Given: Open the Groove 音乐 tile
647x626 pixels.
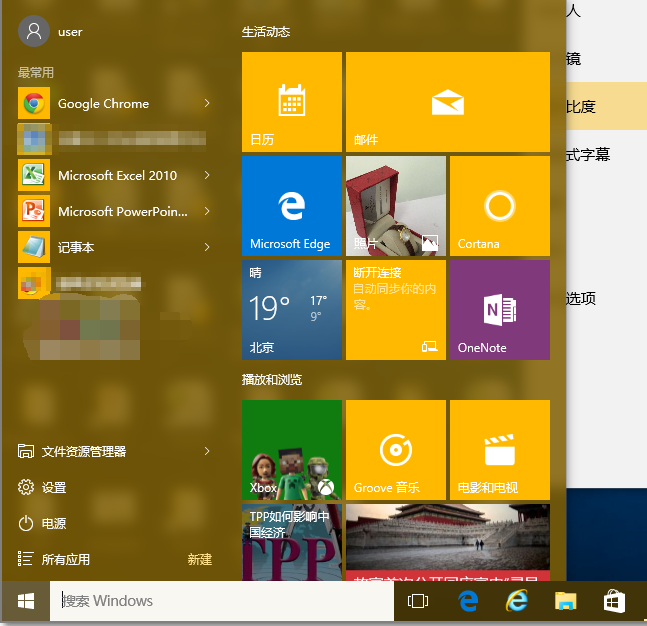Looking at the screenshot, I should (x=395, y=449).
